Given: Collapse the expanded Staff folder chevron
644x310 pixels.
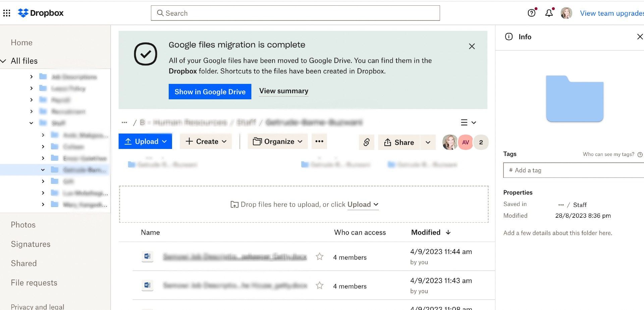Looking at the screenshot, I should coord(31,123).
